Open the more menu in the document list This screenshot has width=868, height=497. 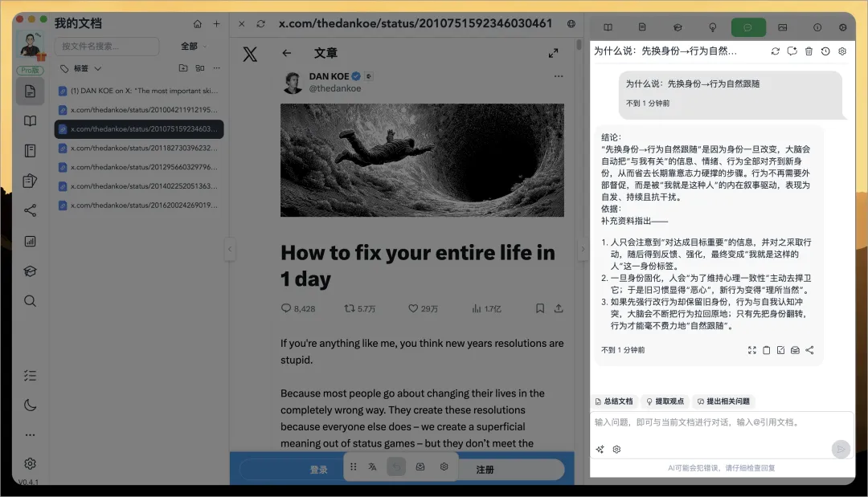pos(216,68)
